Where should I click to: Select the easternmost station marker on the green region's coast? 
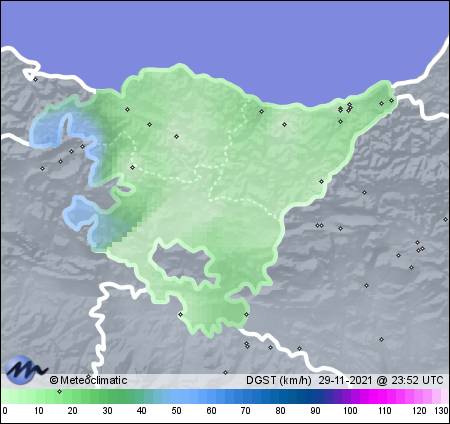point(391,100)
